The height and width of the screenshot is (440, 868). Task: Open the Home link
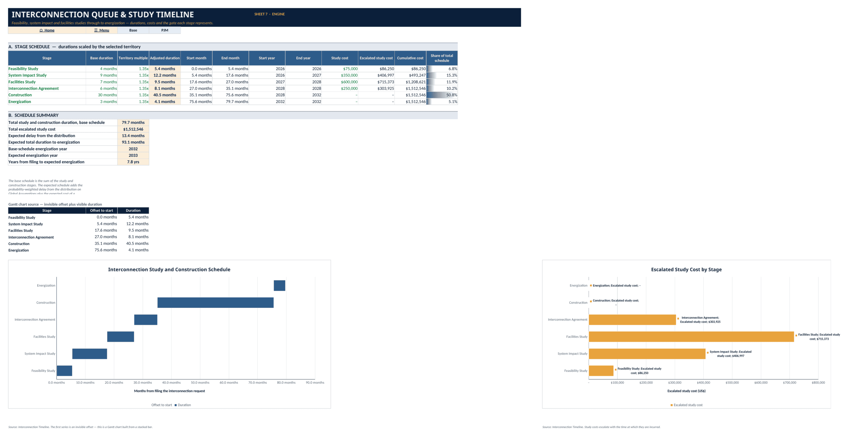[47, 30]
